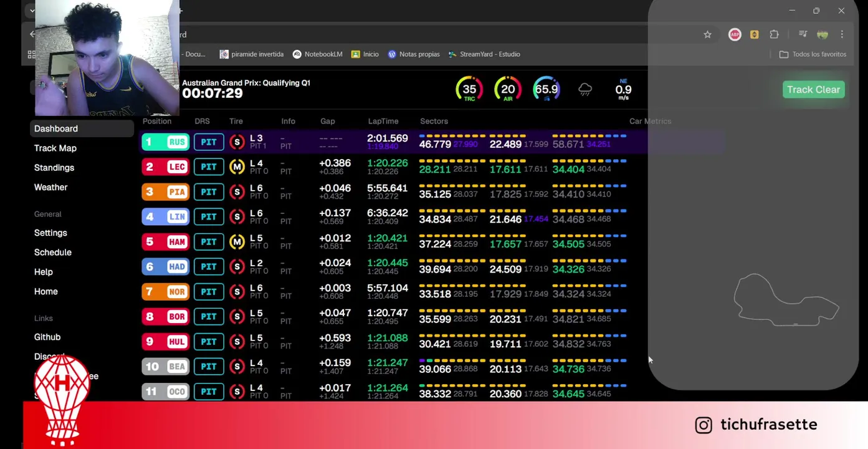868x449 pixels.
Task: Open the StreamYard - Estudio bookmark
Action: click(484, 54)
